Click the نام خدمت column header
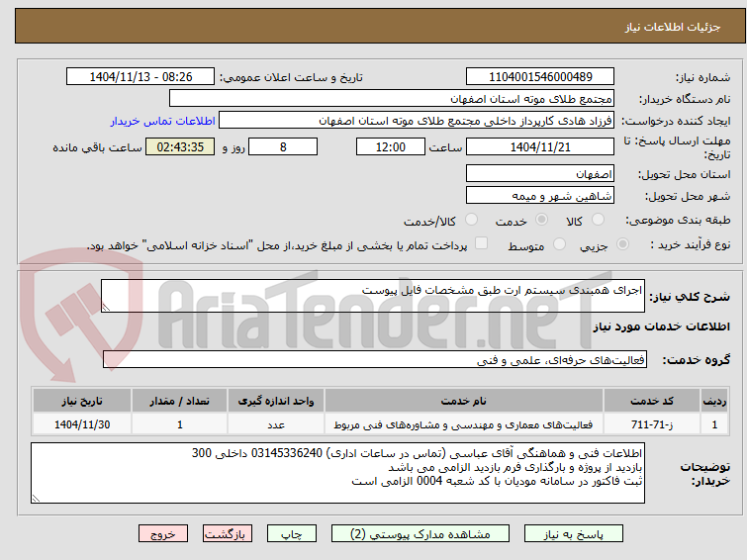This screenshot has height=560, width=747. pos(464,401)
